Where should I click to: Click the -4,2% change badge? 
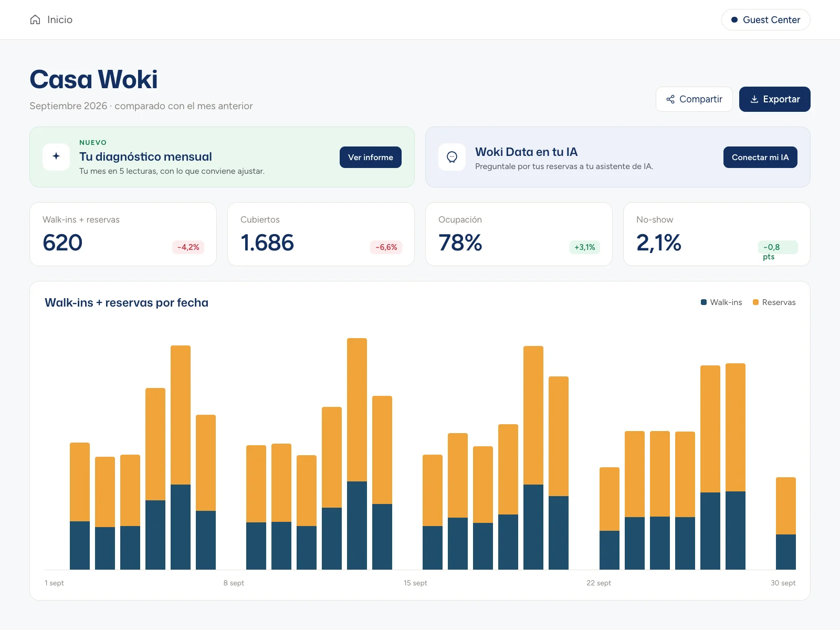(188, 247)
